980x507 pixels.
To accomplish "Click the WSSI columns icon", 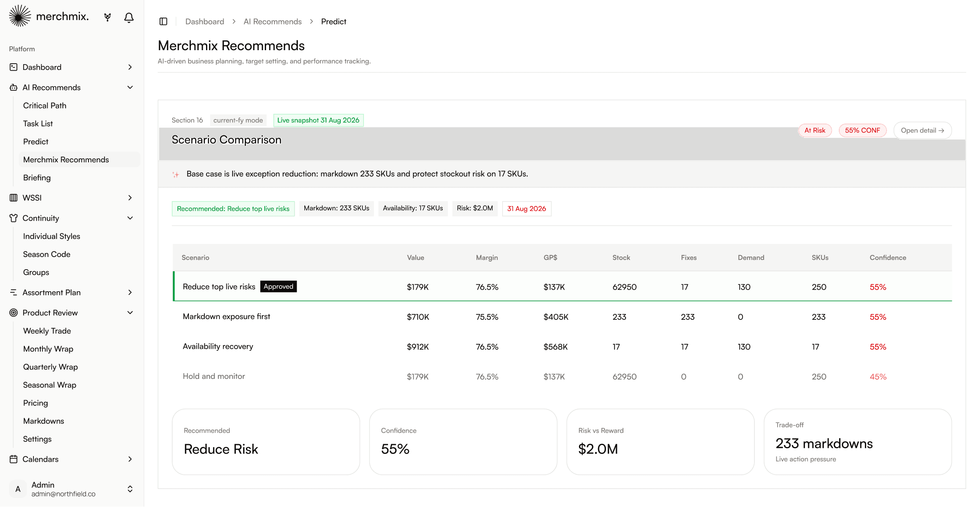I will coord(13,198).
